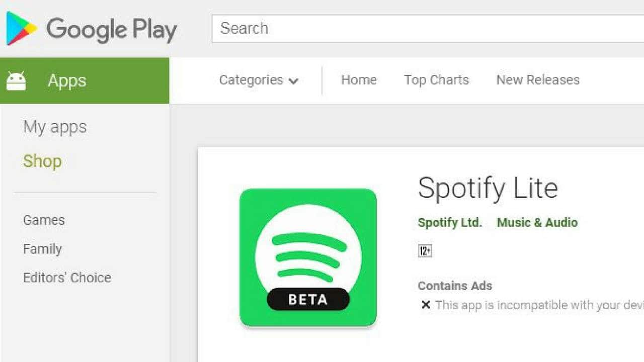Image resolution: width=644 pixels, height=362 pixels.
Task: Click inside the Search field
Action: coord(352,29)
